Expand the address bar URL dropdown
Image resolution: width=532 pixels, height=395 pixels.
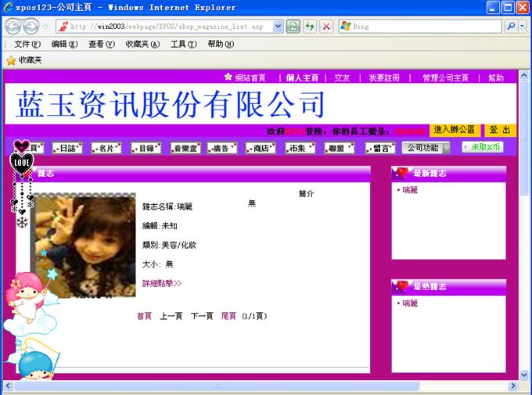coord(279,26)
